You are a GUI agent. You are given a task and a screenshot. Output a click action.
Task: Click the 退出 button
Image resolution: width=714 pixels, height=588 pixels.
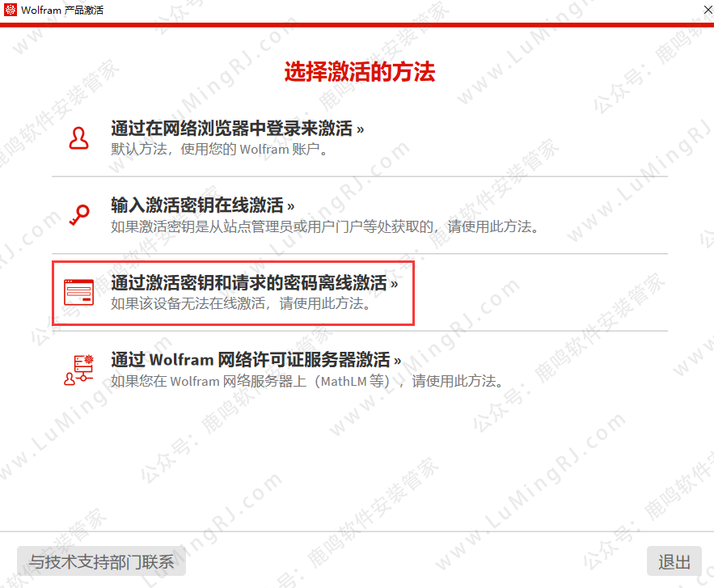point(674,561)
